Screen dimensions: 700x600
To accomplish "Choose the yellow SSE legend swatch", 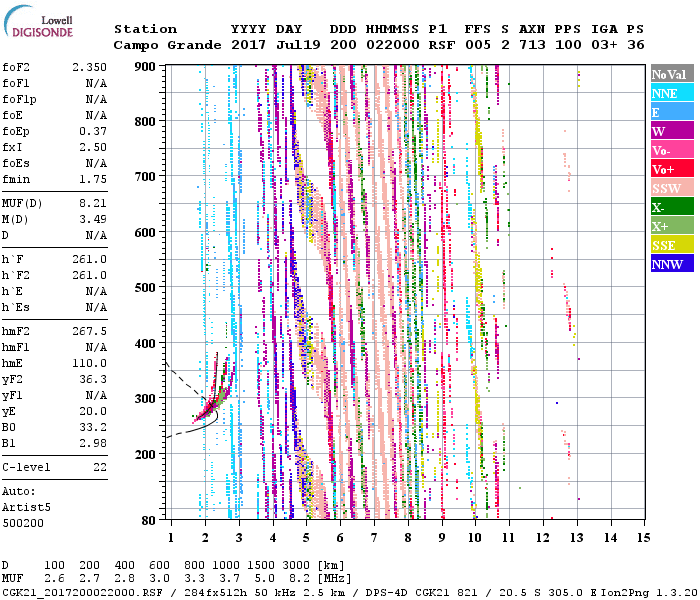I will tap(672, 245).
